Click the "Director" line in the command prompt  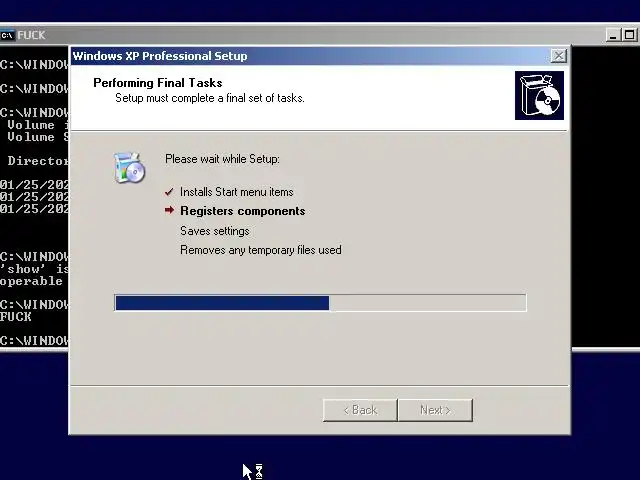pos(38,161)
